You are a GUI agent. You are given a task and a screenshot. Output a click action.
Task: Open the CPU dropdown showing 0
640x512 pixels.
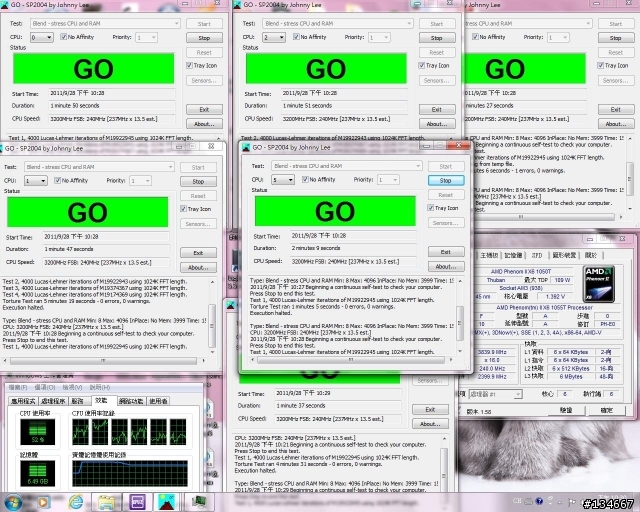42,38
